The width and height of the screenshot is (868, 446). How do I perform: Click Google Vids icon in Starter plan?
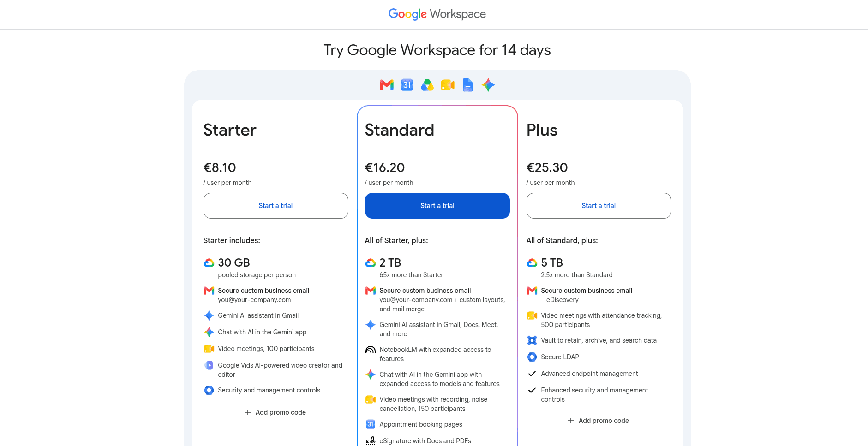click(209, 365)
